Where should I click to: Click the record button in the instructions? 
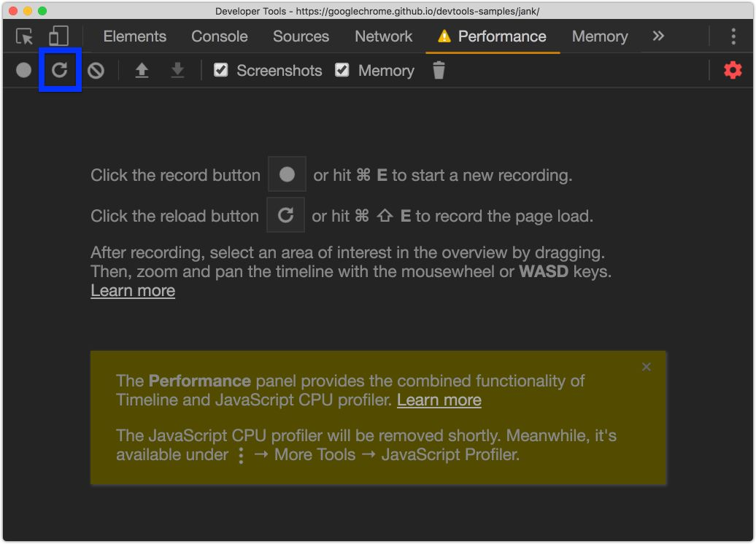(287, 174)
